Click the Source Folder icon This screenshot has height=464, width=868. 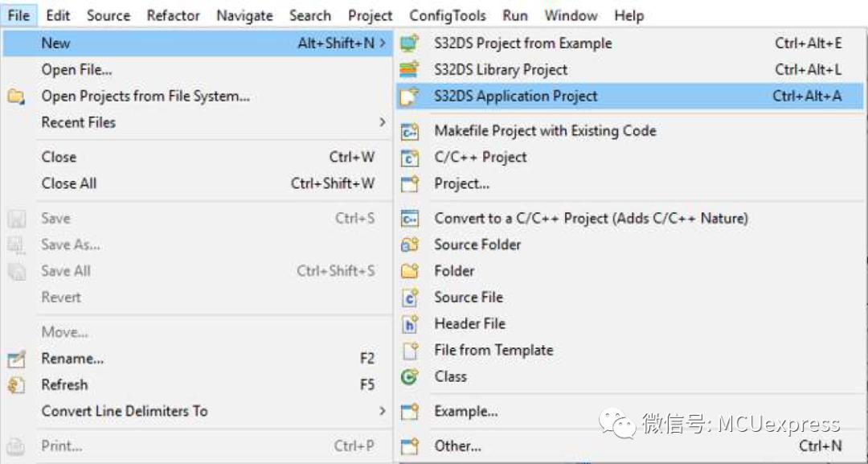(x=410, y=244)
